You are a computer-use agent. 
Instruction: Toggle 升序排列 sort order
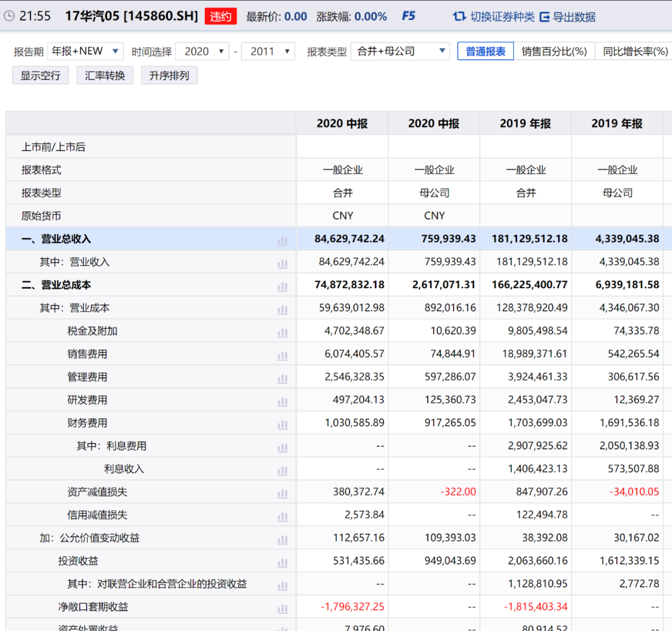[169, 75]
